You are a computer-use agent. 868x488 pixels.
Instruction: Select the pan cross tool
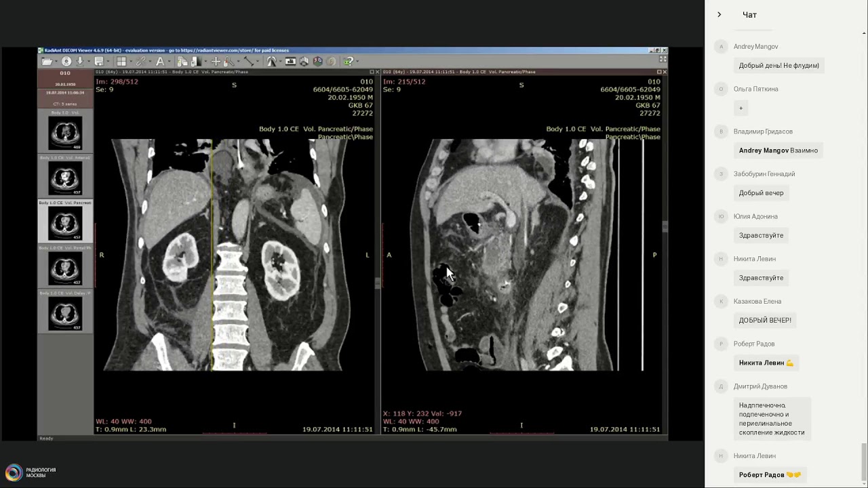pyautogui.click(x=216, y=61)
